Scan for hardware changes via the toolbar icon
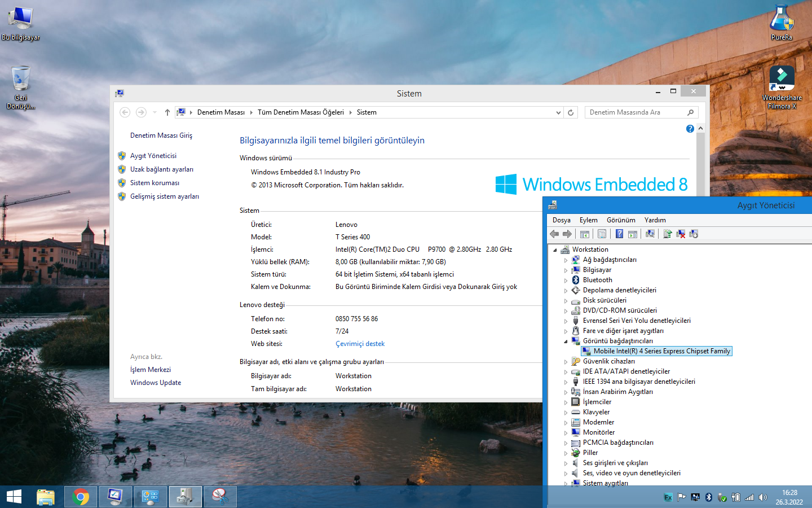Viewport: 812px width, 508px height. click(x=650, y=234)
